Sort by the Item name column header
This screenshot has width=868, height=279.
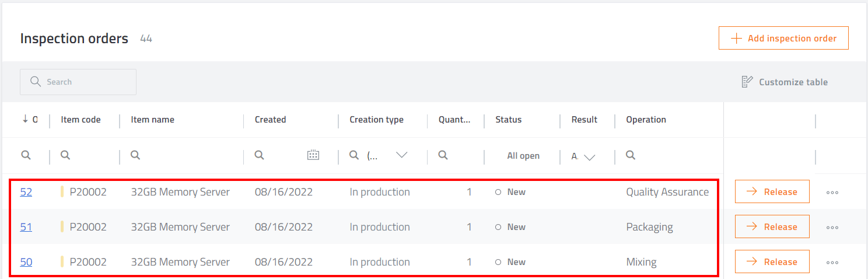tap(152, 120)
